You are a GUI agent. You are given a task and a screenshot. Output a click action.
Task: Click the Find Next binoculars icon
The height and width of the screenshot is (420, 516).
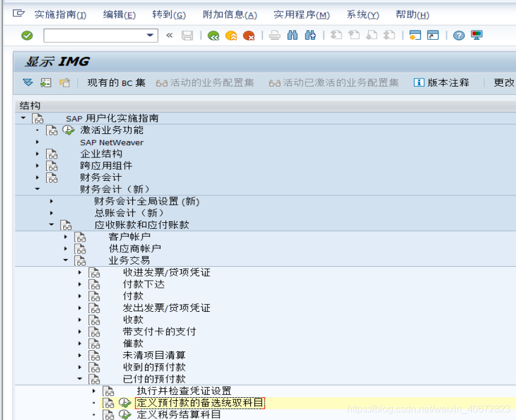[x=310, y=35]
